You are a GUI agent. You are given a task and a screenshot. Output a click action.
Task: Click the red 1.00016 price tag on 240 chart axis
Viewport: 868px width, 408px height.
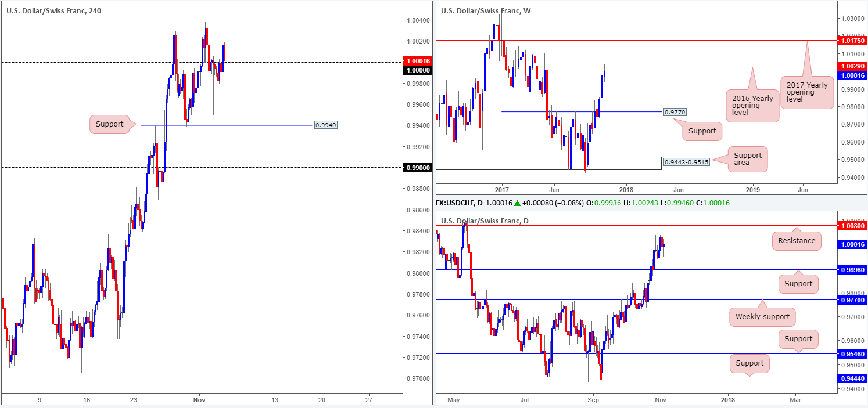click(x=417, y=61)
